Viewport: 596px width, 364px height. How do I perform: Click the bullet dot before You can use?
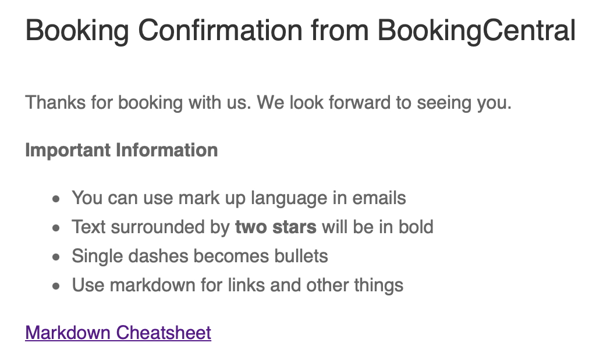click(x=56, y=199)
